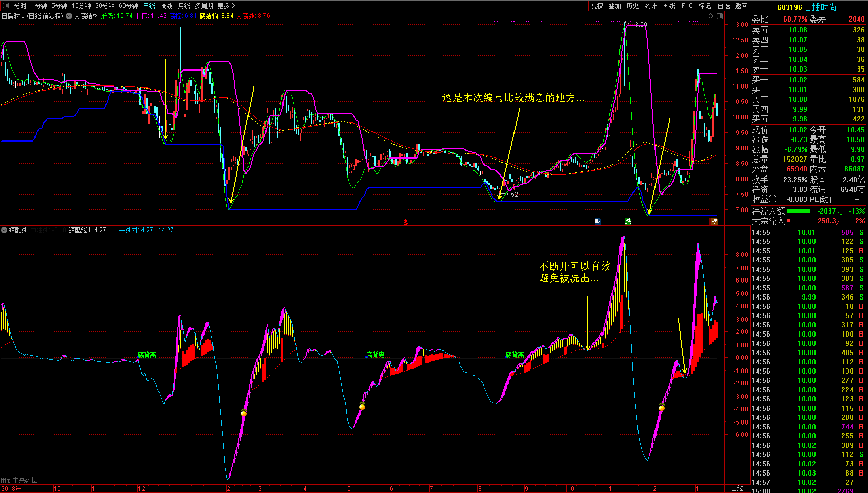Click the green 跌 event marker
Screen dimensions: 868x493
[628, 222]
